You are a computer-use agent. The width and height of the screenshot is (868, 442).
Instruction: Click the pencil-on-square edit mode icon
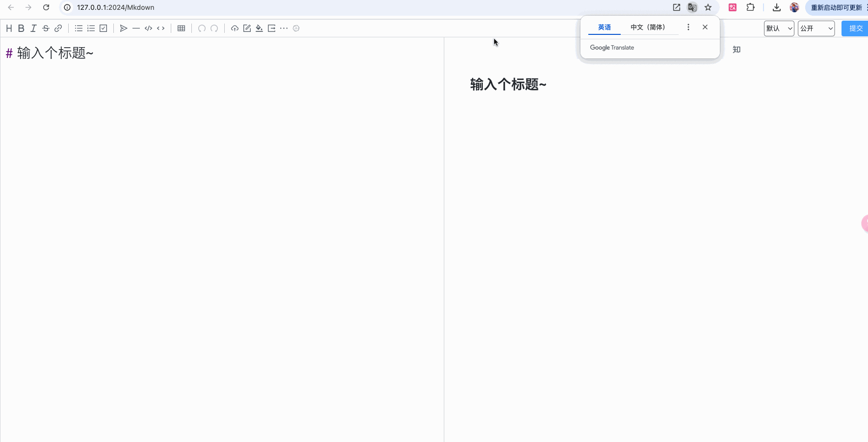pos(247,28)
